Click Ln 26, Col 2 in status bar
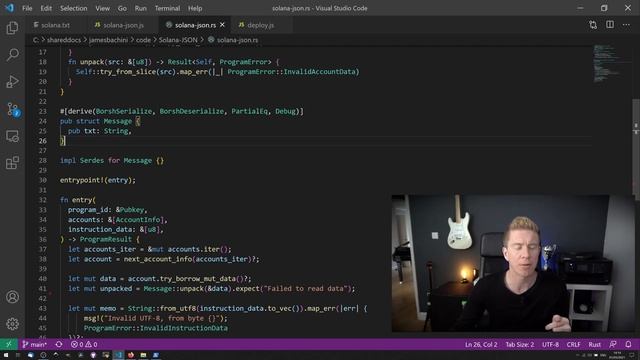This screenshot has width=640, height=360. click(481, 344)
